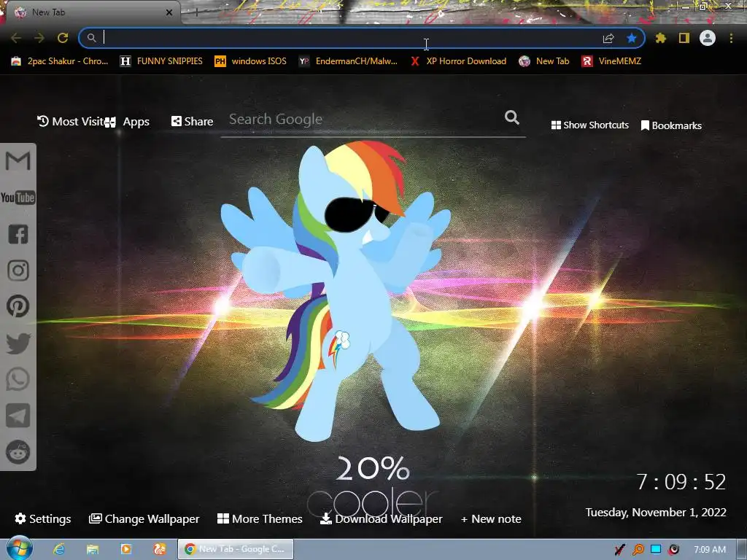
Task: Click Download Wallpaper
Action: click(x=381, y=518)
